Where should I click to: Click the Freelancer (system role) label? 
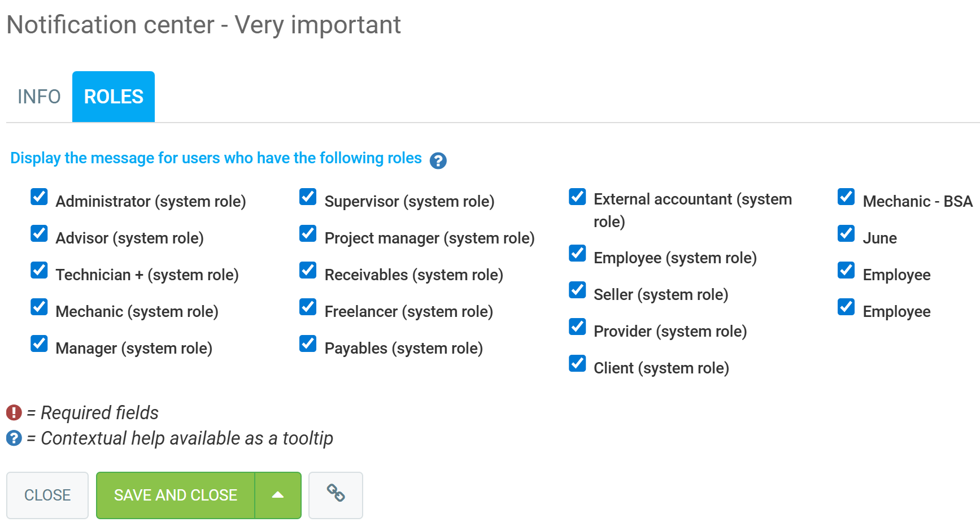click(408, 311)
